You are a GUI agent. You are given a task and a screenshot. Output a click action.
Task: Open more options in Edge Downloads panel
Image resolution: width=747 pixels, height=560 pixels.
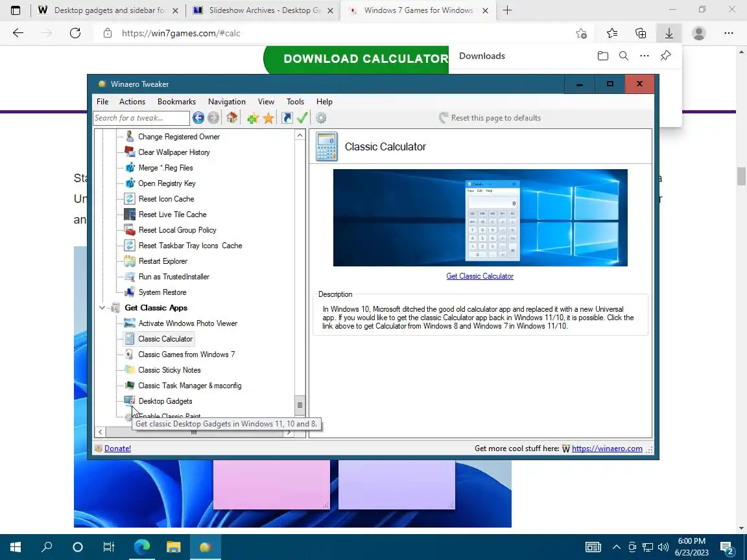pos(645,56)
